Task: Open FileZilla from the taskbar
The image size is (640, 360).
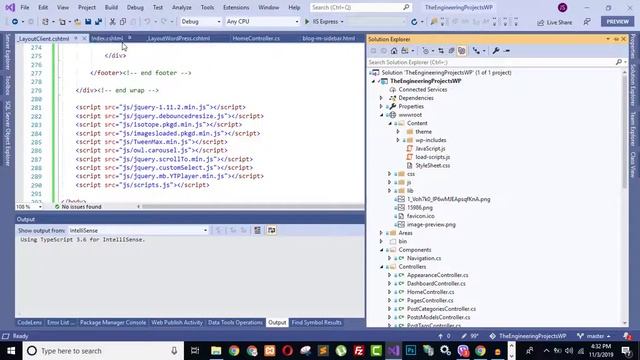Action: click(x=359, y=351)
